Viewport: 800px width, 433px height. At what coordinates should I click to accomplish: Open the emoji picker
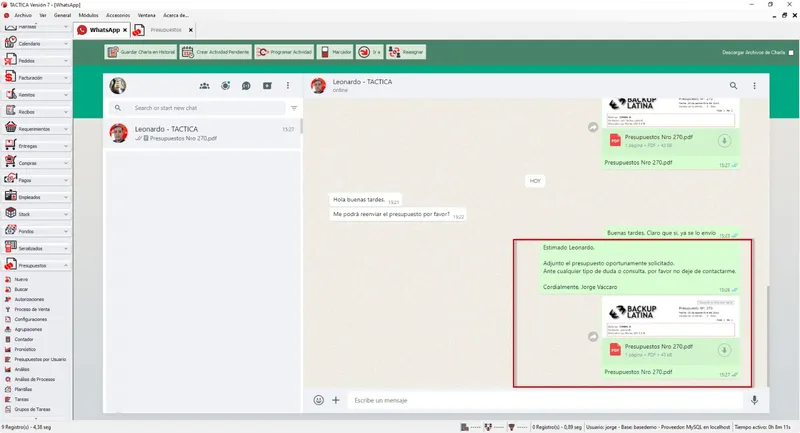pos(319,400)
